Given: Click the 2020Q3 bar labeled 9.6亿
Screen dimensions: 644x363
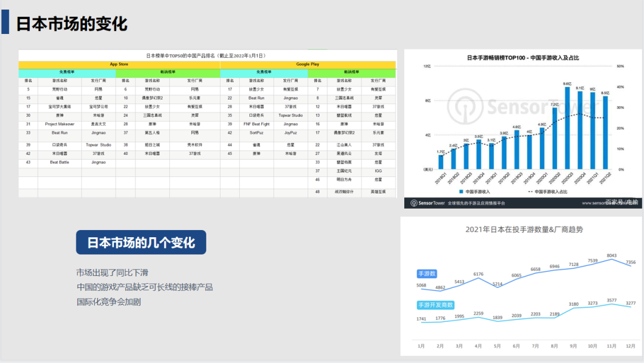Looking at the screenshot, I should pos(567,128).
